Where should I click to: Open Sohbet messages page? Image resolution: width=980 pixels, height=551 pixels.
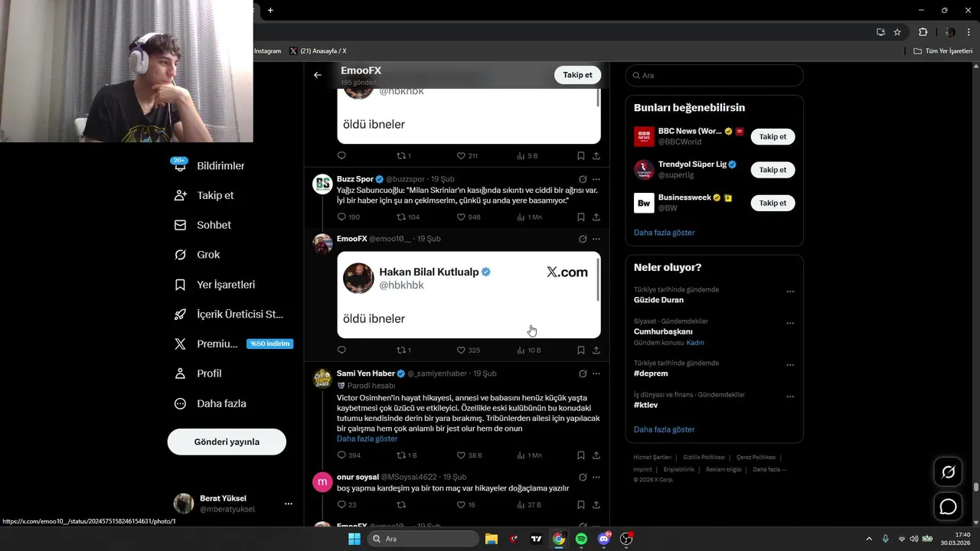pyautogui.click(x=203, y=225)
